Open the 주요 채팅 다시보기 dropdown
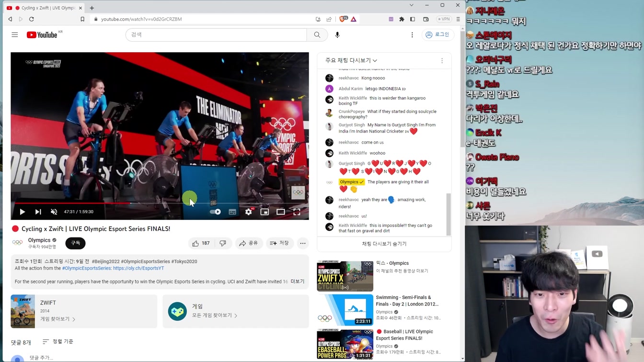The width and height of the screenshot is (644, 362). [x=351, y=60]
